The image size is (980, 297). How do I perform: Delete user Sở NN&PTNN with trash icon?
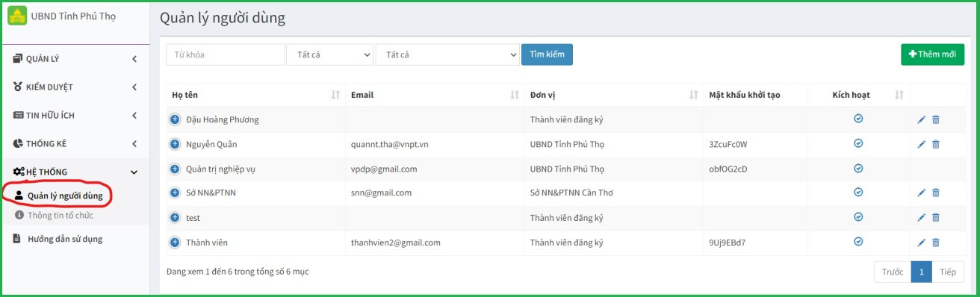pos(936,193)
